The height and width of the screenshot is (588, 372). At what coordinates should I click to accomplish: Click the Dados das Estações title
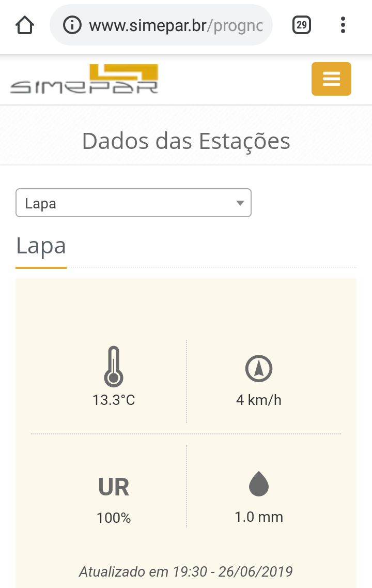[x=186, y=141]
